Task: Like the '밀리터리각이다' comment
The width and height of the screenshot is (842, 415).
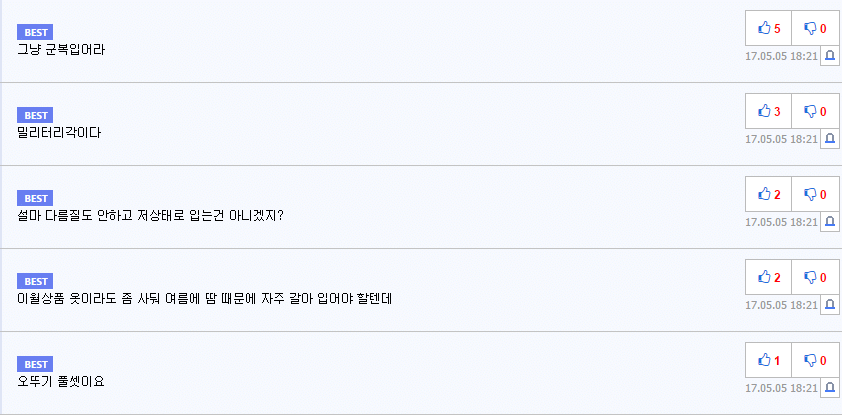Action: 768,111
